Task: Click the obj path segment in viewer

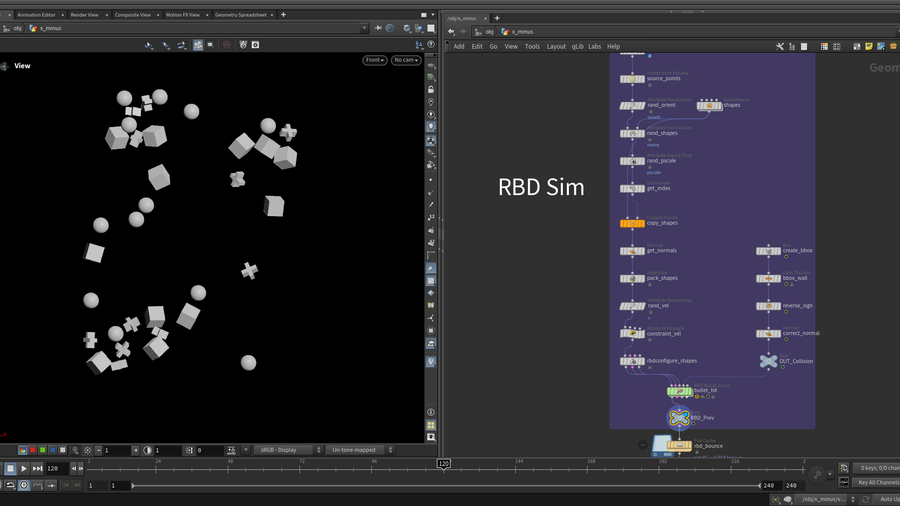Action: pyautogui.click(x=17, y=29)
